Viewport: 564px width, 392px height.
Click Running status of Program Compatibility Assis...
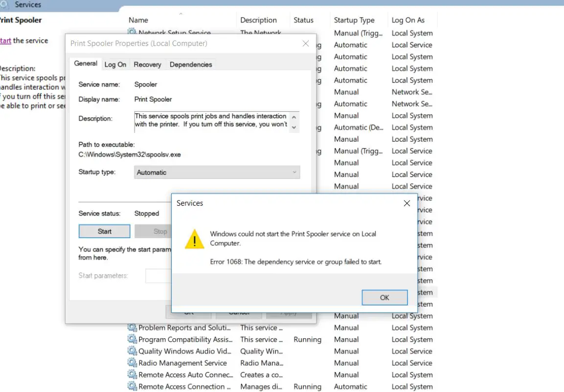tap(307, 340)
